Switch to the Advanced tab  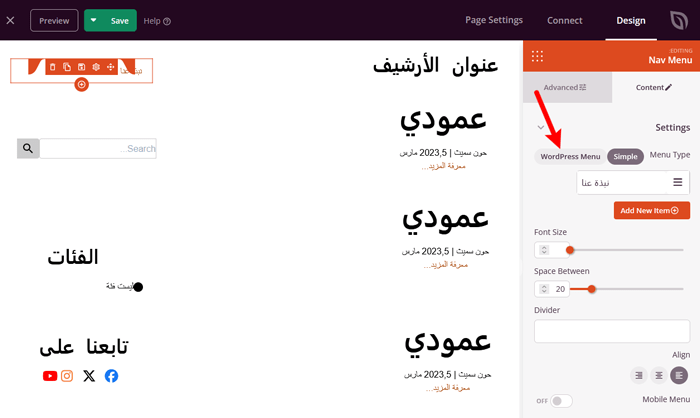tap(565, 87)
